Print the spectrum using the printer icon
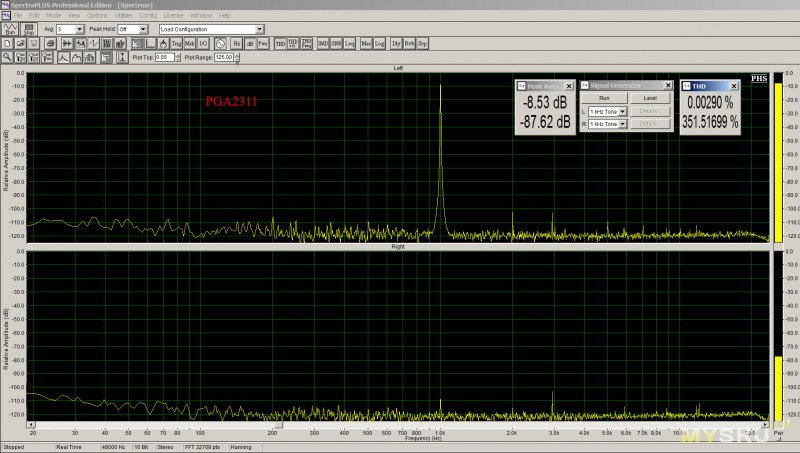 click(50, 44)
